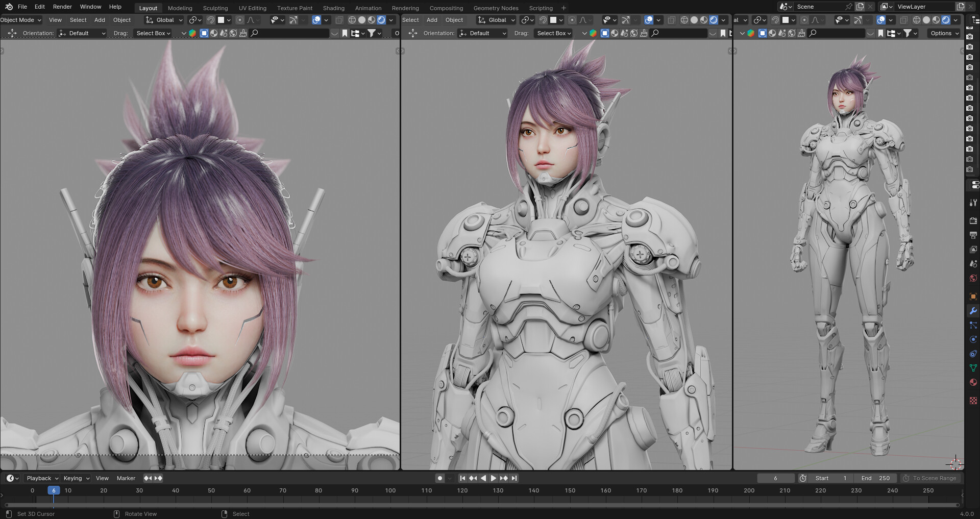Open the timeline View menu
The width and height of the screenshot is (980, 519).
click(102, 478)
